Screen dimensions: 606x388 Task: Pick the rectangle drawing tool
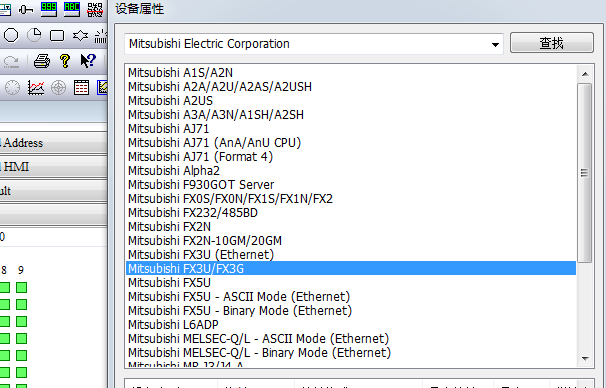click(x=57, y=36)
